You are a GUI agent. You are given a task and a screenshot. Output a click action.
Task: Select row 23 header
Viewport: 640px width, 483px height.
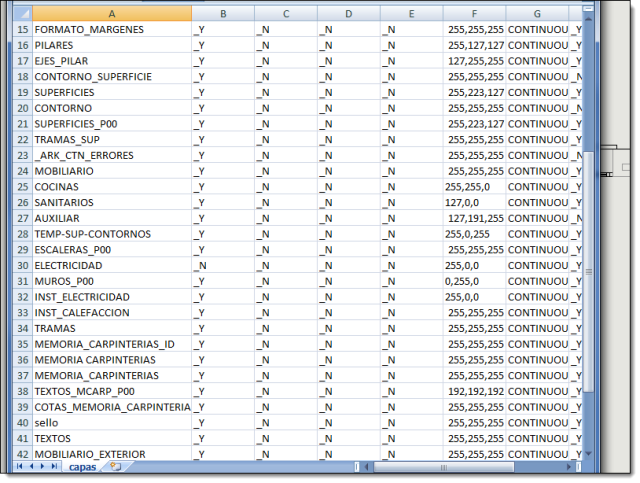click(23, 155)
